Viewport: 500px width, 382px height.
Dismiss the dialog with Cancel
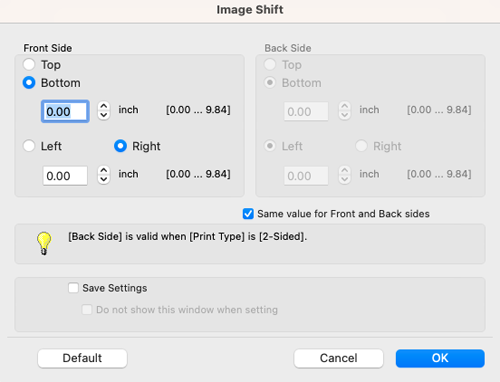(339, 358)
